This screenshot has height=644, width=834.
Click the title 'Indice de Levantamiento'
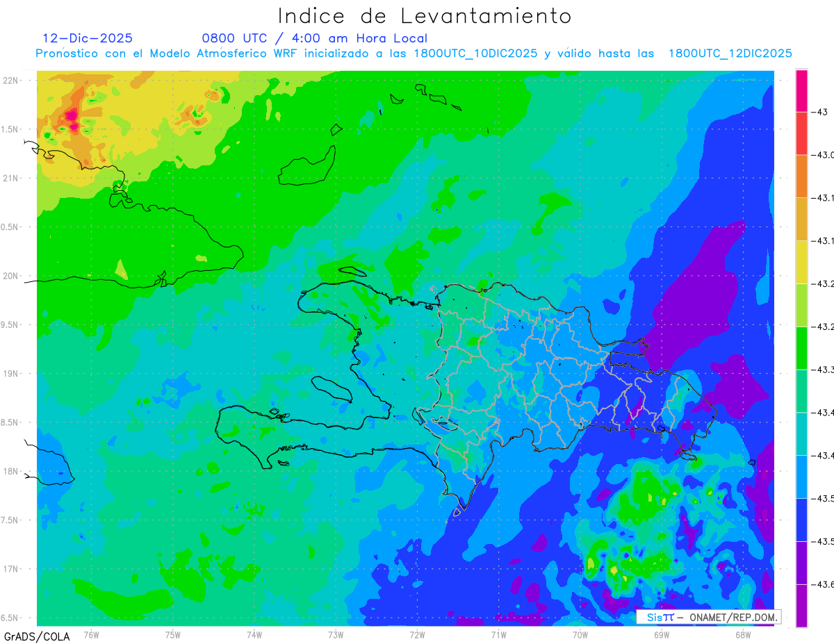425,15
